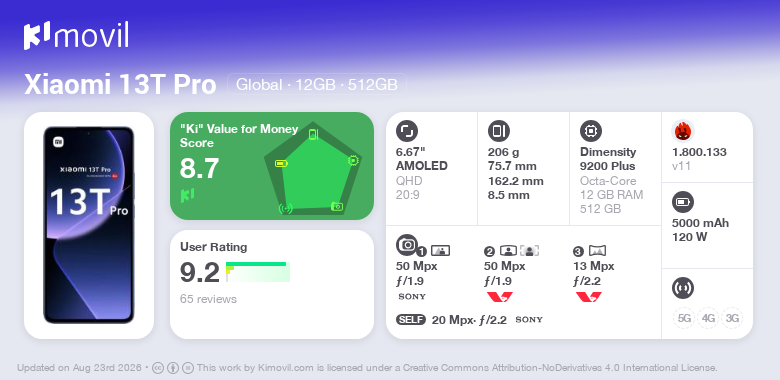Click the SELF selfie camera badge
The height and width of the screenshot is (380, 780).
pyautogui.click(x=411, y=320)
